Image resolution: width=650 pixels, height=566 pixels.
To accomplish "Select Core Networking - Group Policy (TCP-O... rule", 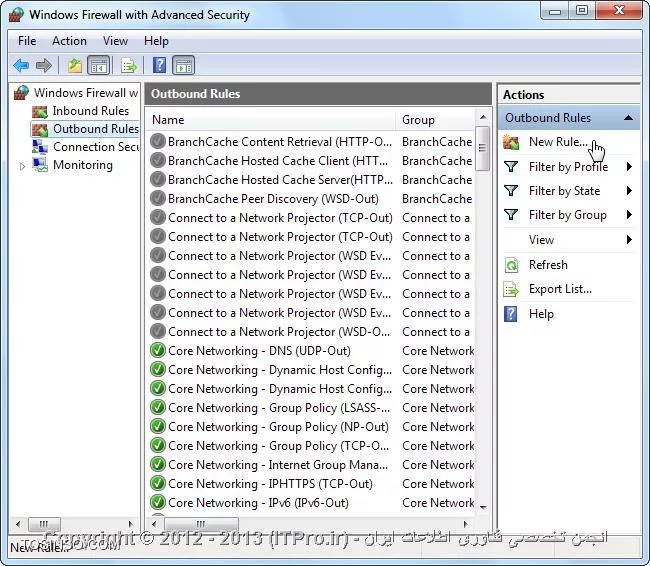I will pos(311,446).
